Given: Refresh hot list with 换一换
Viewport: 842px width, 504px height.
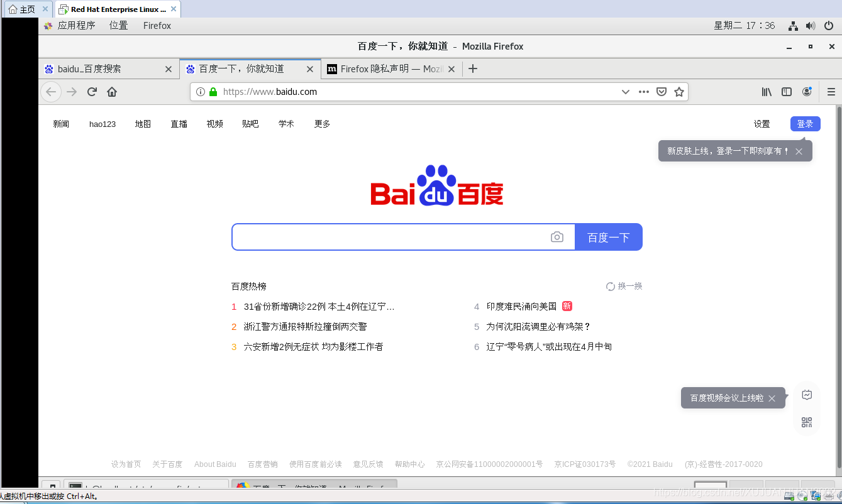Looking at the screenshot, I should tap(624, 286).
